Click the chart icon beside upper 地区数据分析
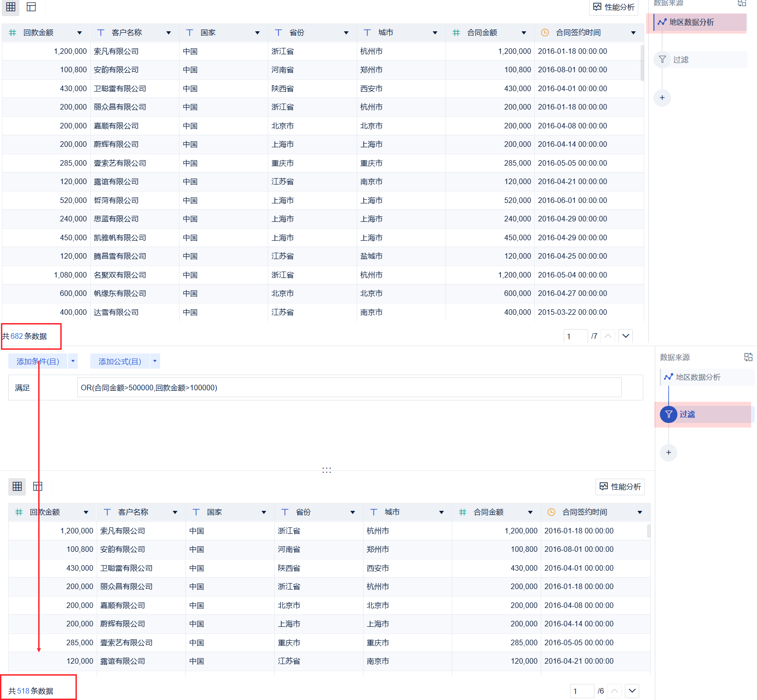The width and height of the screenshot is (757, 700). click(x=662, y=22)
